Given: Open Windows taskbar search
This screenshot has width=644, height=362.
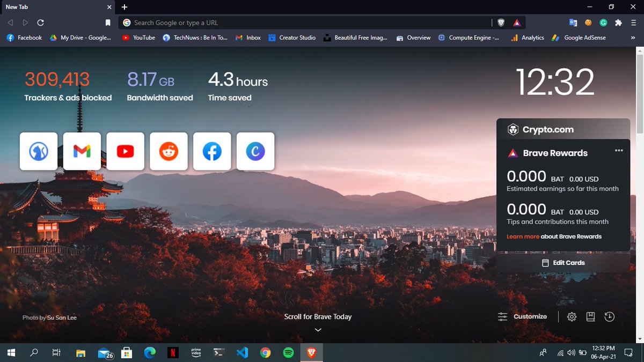Looking at the screenshot, I should pos(34,352).
